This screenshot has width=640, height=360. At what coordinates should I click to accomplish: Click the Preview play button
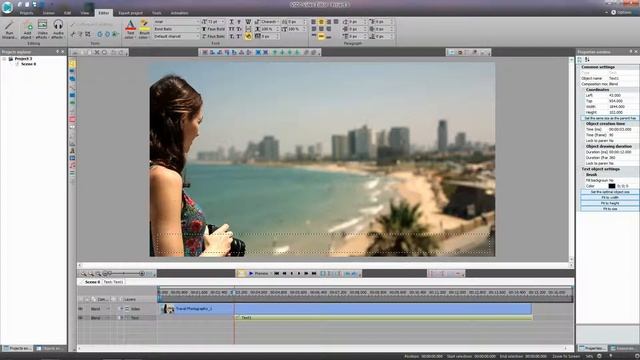click(x=258, y=273)
